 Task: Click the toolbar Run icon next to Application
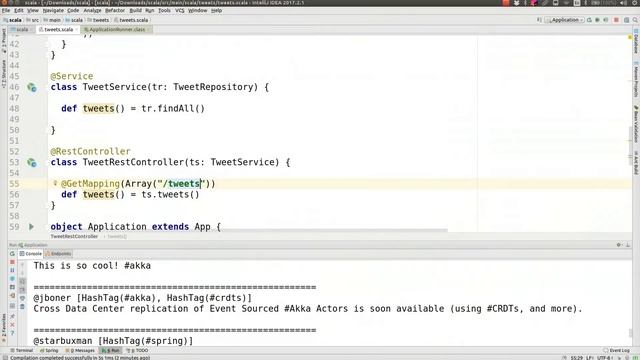[x=589, y=20]
